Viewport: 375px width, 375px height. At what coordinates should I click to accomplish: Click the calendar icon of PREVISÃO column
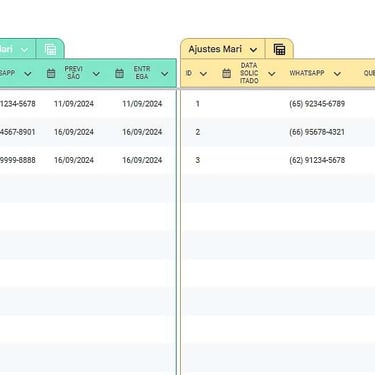point(51,73)
